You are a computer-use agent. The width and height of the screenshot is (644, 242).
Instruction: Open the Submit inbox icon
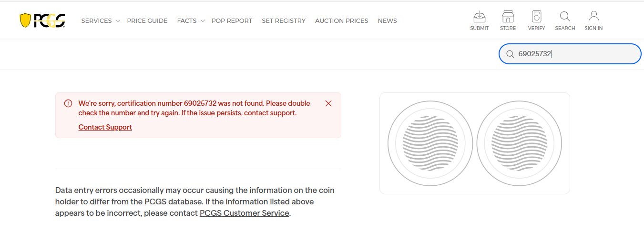click(479, 18)
